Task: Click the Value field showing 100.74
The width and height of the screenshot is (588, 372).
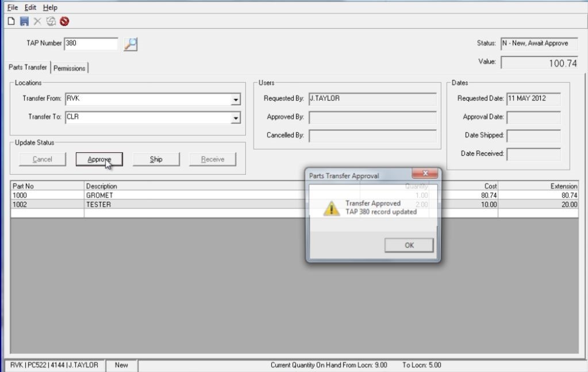Action: 539,63
